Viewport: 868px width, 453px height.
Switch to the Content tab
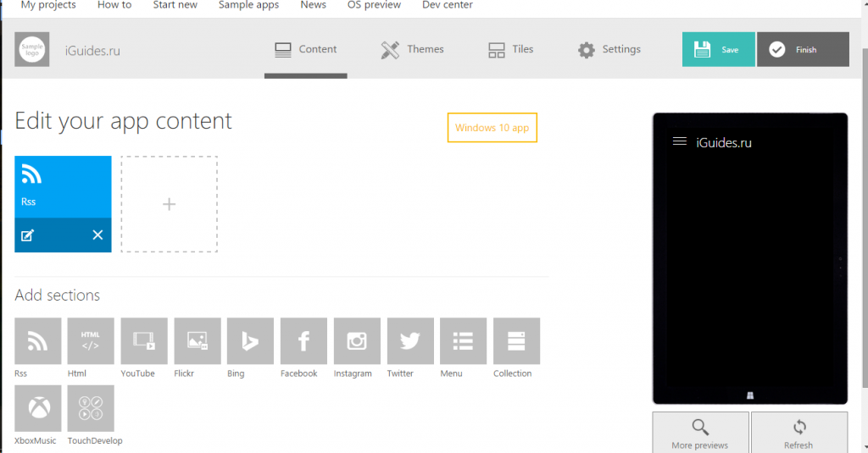pyautogui.click(x=305, y=49)
